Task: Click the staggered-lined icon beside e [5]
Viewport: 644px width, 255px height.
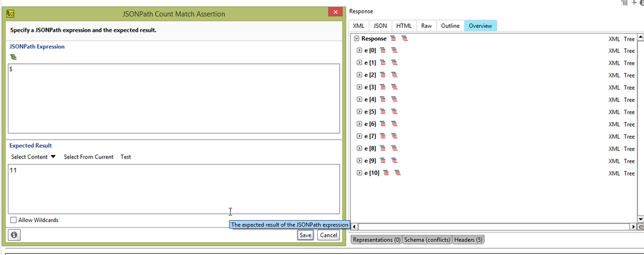Action: (x=395, y=112)
